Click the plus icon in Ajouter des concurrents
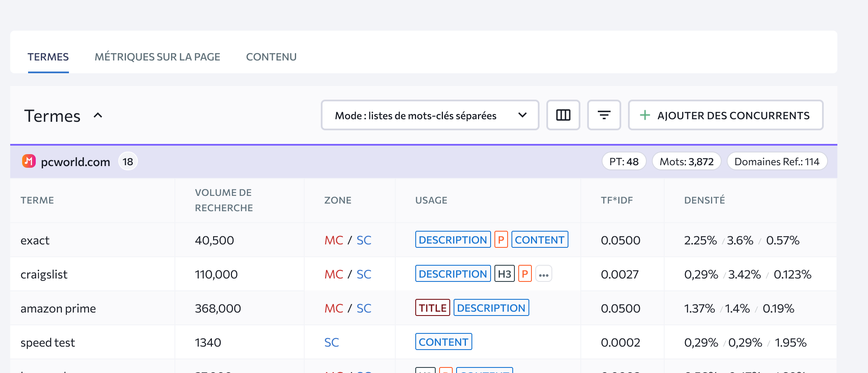The image size is (868, 373). (645, 115)
